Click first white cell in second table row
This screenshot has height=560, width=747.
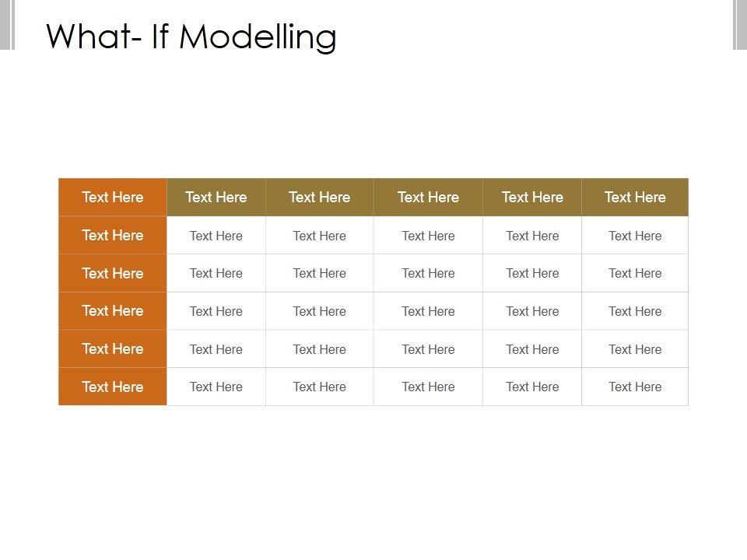point(216,236)
